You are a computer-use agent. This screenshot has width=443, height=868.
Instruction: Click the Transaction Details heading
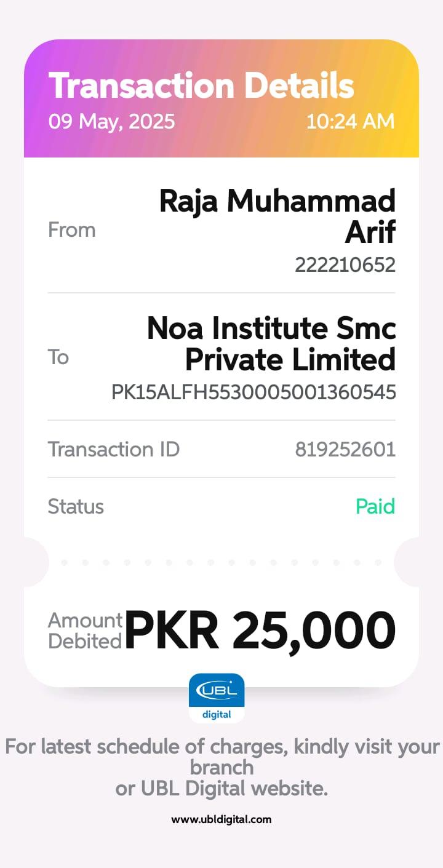(201, 86)
